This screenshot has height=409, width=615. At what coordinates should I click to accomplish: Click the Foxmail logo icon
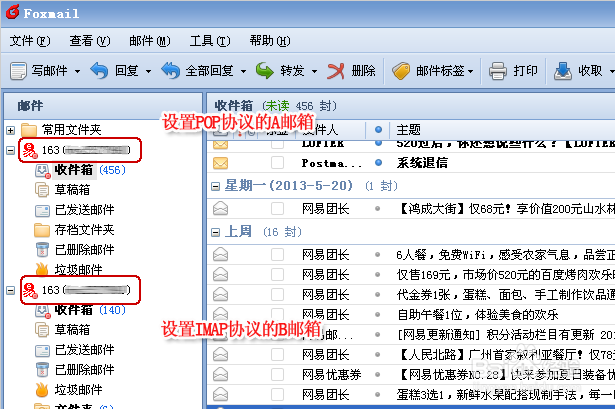pos(12,12)
